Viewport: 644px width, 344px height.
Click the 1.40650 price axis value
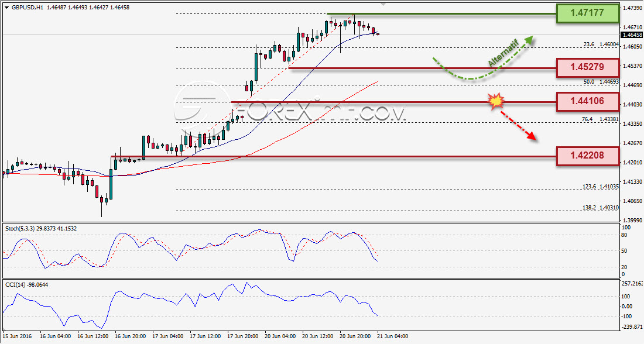(632, 201)
